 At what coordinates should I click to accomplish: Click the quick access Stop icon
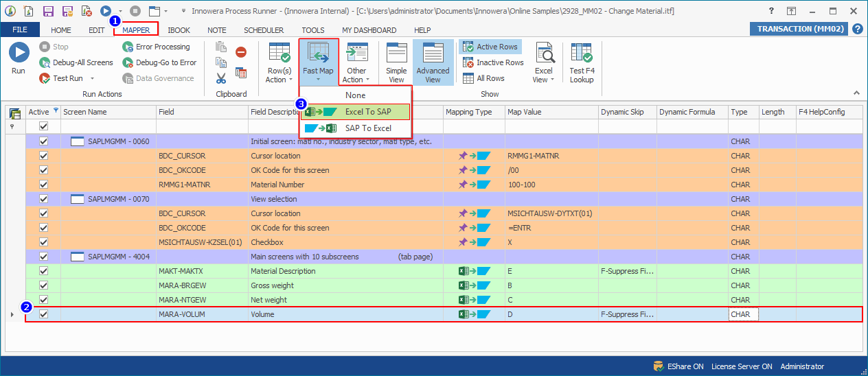pos(135,11)
